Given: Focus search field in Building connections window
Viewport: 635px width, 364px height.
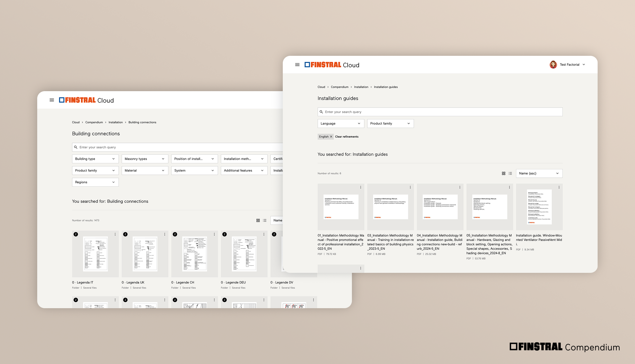Looking at the screenshot, I should coord(177,147).
